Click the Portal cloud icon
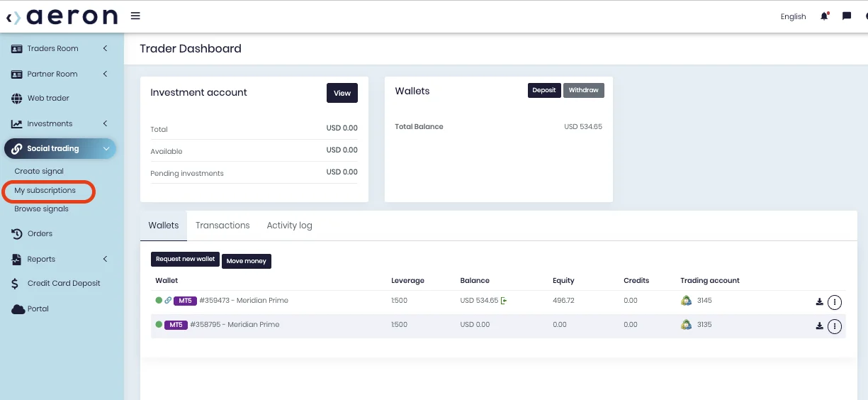This screenshot has width=868, height=400. point(18,309)
